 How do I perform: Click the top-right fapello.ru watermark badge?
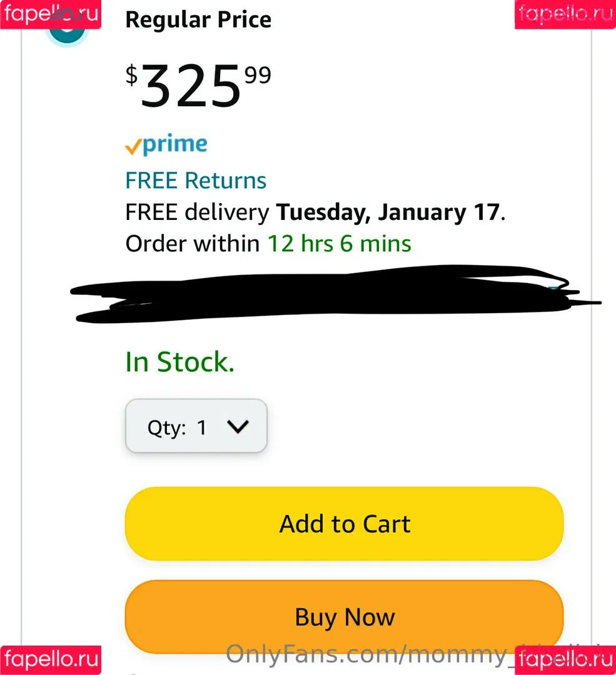pos(565,14)
